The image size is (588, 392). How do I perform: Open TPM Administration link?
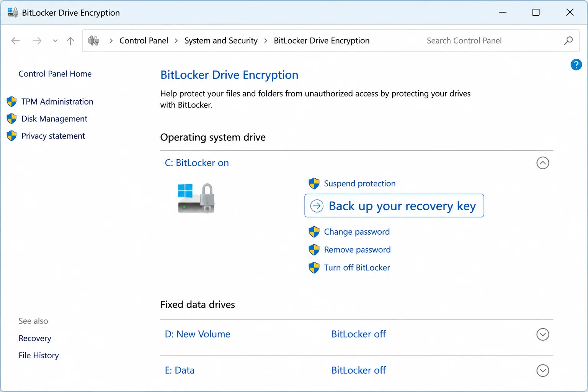click(x=57, y=101)
